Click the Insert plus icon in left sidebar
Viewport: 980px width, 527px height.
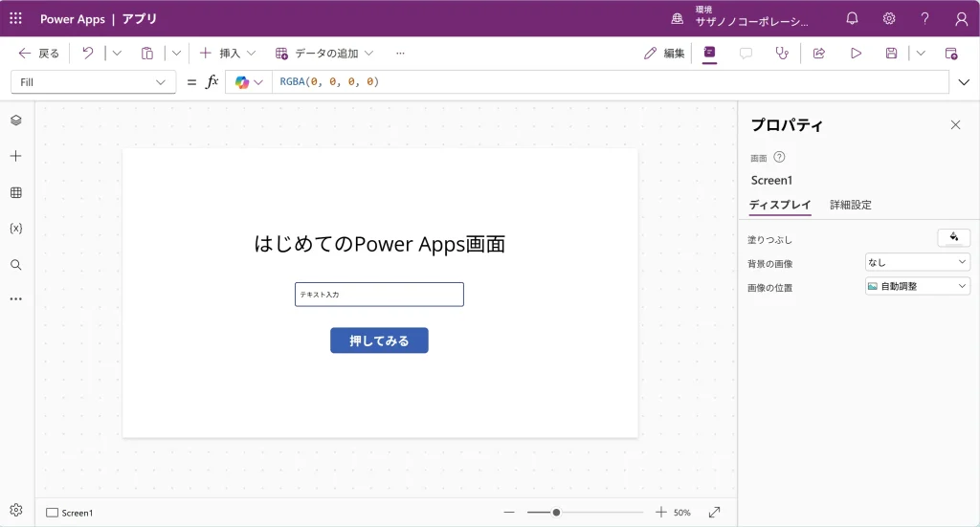[15, 156]
